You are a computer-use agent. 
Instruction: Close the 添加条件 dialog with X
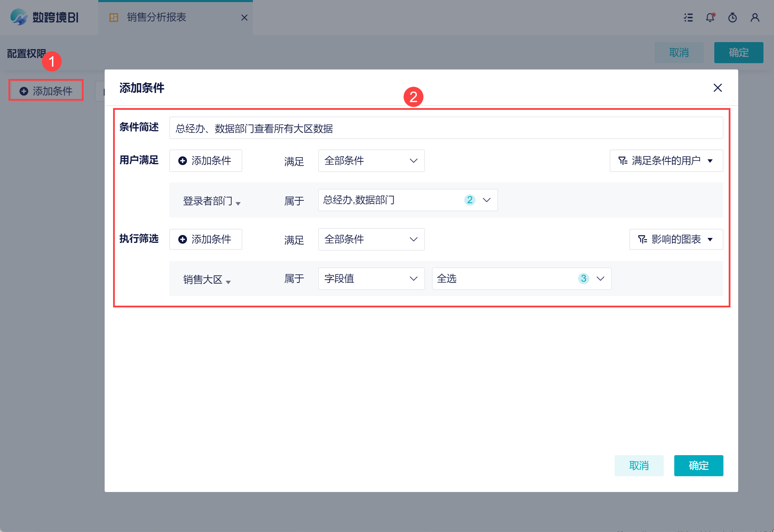pyautogui.click(x=717, y=88)
